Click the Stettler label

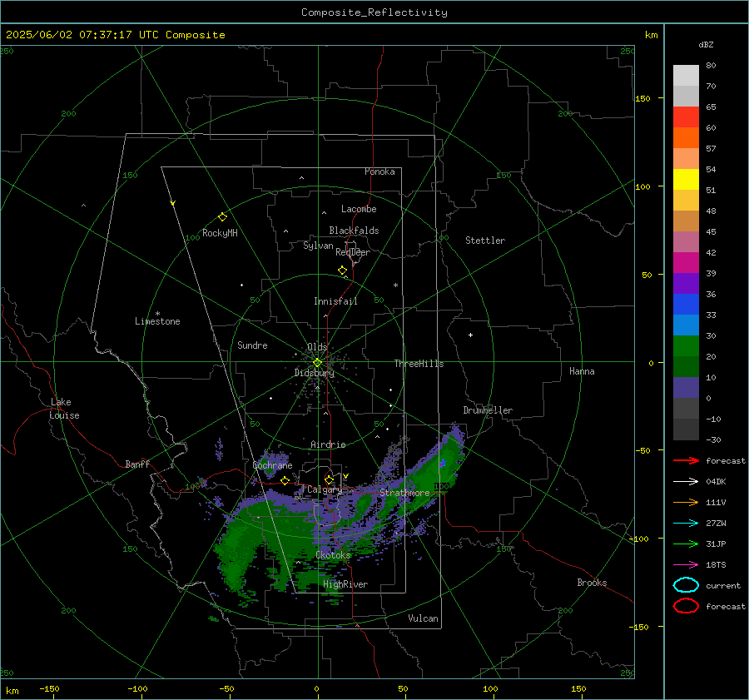coord(485,241)
